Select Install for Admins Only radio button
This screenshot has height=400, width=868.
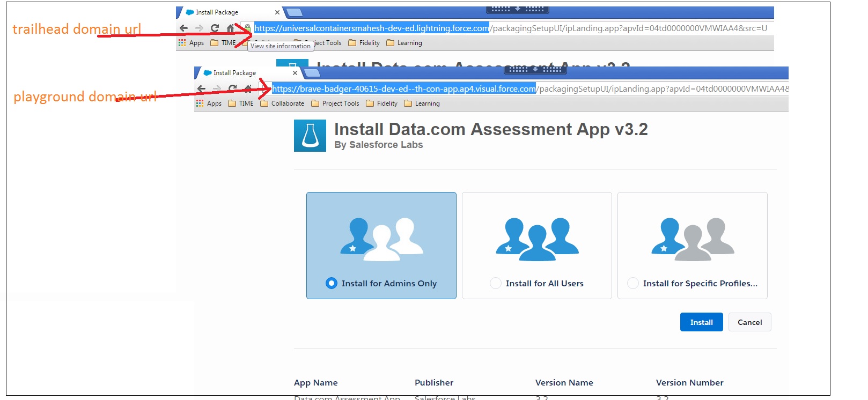tap(332, 283)
